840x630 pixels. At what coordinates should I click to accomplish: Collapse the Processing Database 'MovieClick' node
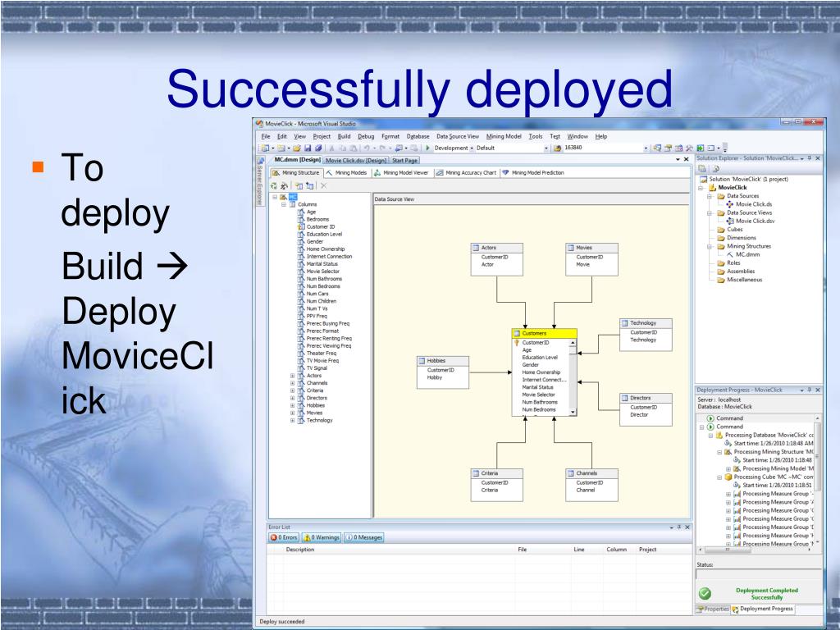tap(711, 436)
